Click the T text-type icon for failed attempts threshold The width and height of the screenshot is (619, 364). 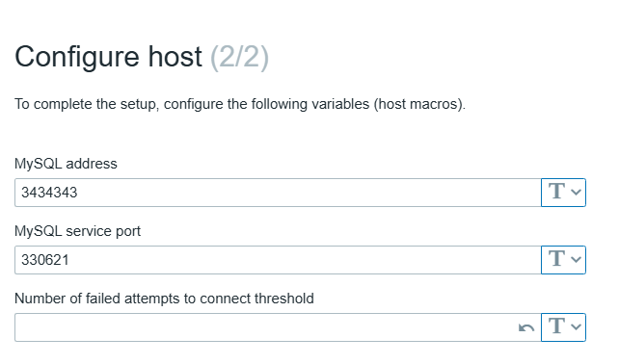click(x=557, y=326)
